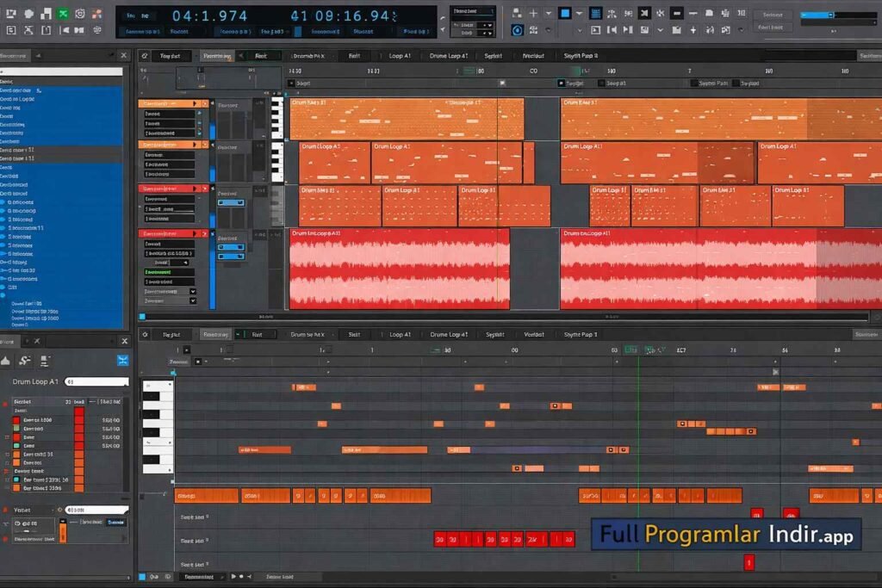Close the left browser panel with X
This screenshot has height=588, width=882.
tap(123, 55)
